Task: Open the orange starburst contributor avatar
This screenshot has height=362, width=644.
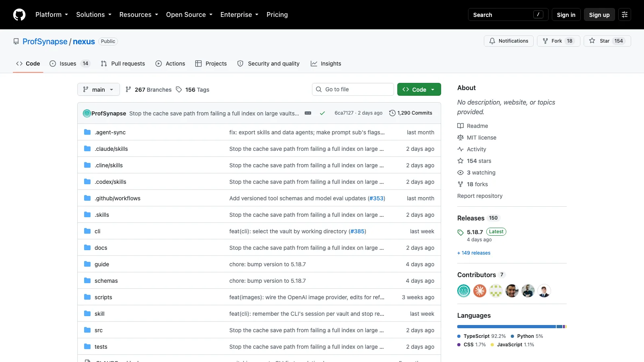Action: [480, 291]
